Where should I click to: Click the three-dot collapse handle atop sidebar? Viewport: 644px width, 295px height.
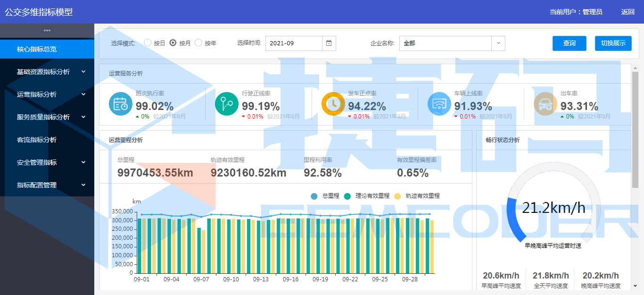[x=47, y=31]
